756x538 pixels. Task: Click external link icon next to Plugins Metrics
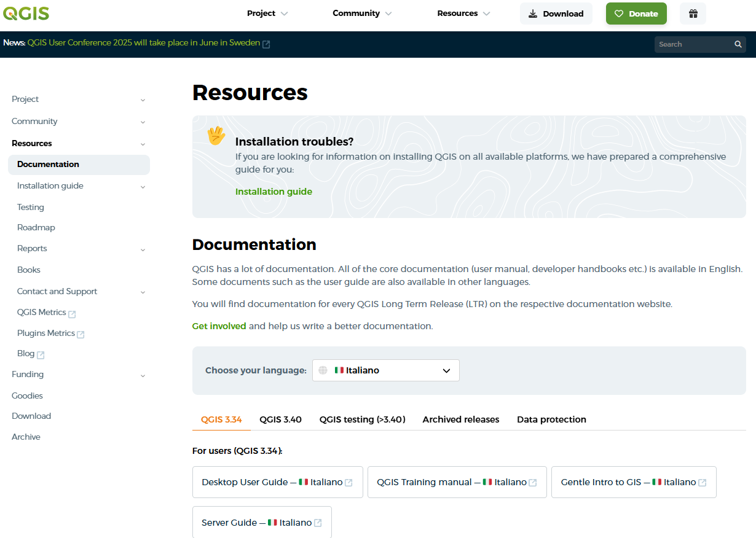[x=81, y=335]
